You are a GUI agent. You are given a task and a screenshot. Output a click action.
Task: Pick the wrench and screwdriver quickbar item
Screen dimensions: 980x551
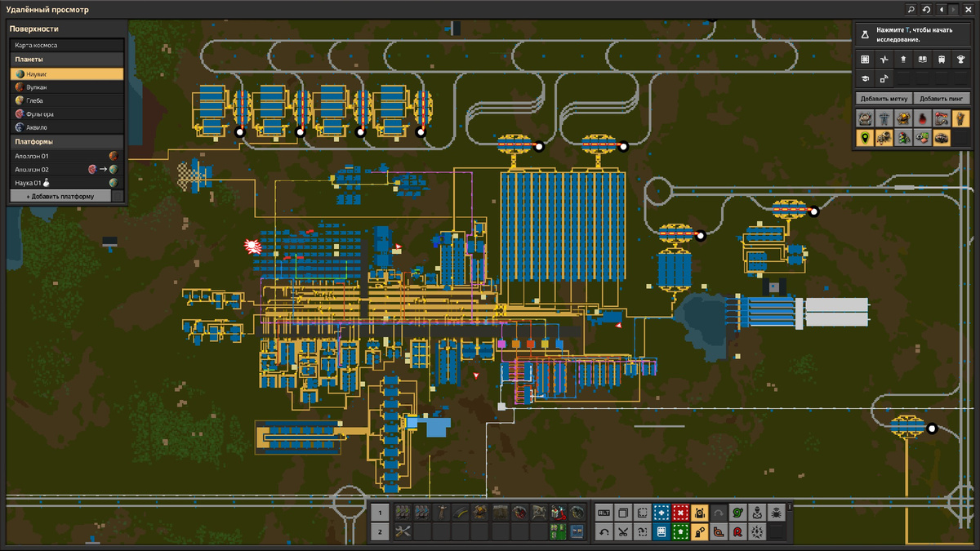tap(403, 531)
